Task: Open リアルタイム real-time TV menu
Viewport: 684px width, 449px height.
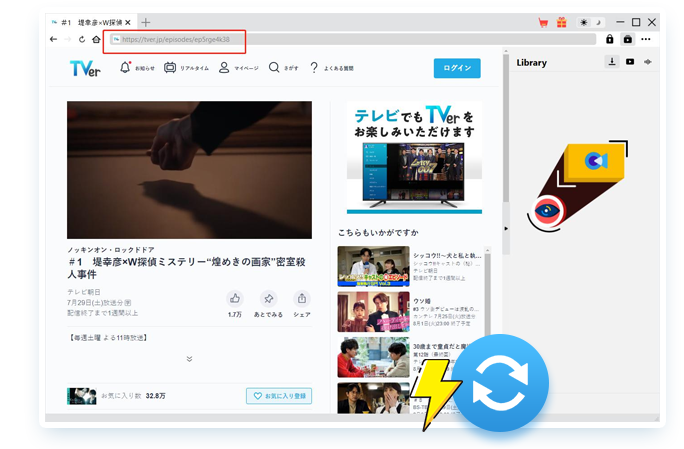Action: (186, 68)
